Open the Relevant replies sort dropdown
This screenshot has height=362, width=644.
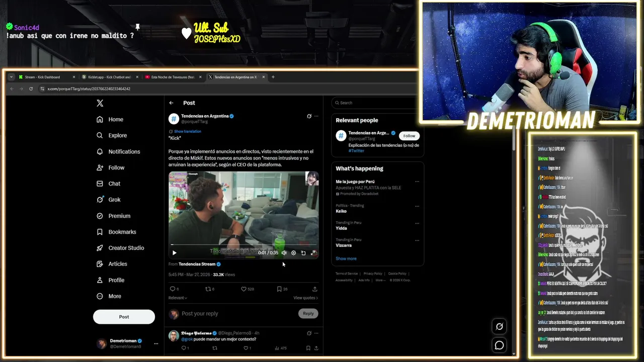(178, 298)
